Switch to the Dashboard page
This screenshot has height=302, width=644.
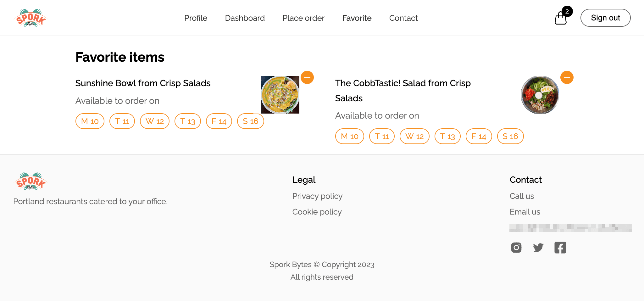245,18
